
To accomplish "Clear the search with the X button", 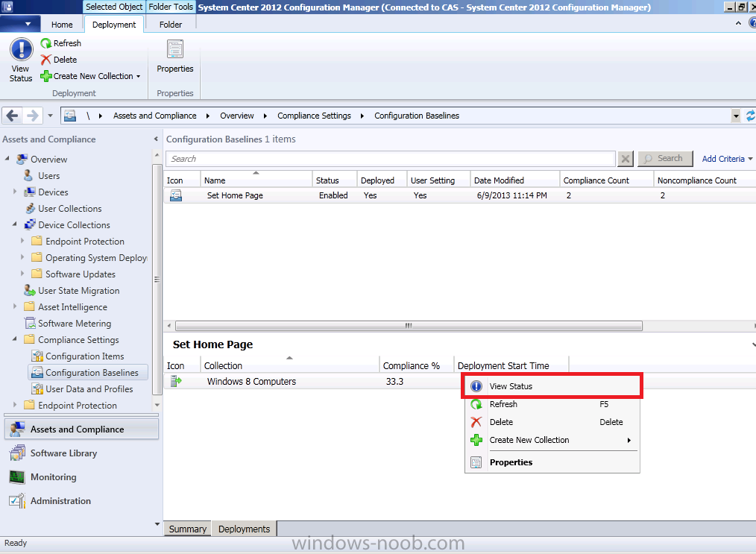I will pos(626,159).
